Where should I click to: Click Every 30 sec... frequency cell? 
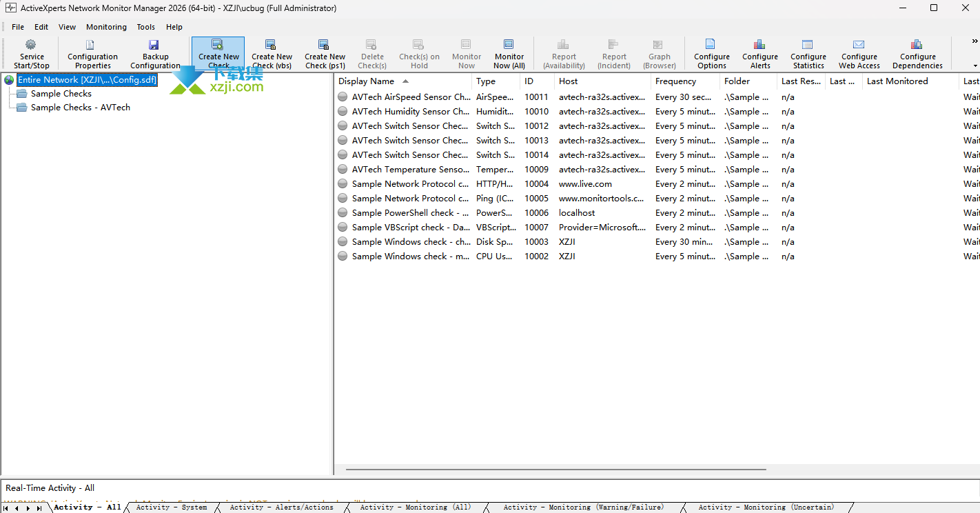(684, 97)
